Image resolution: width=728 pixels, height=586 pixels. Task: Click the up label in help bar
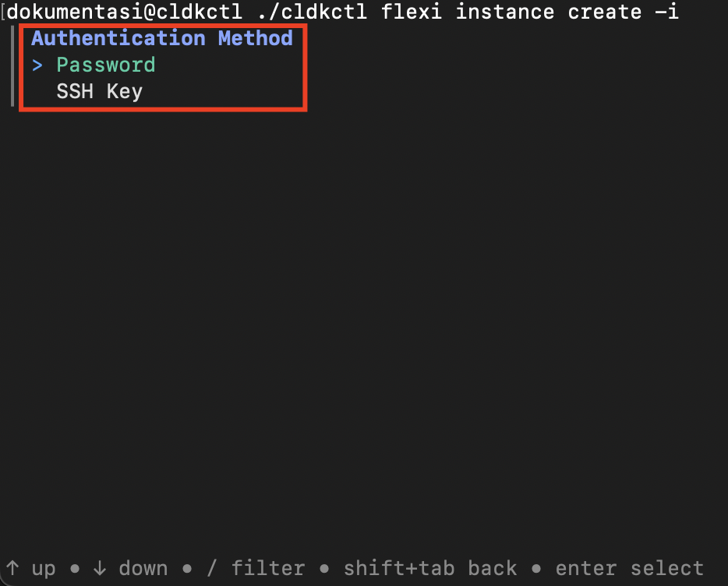pyautogui.click(x=44, y=570)
